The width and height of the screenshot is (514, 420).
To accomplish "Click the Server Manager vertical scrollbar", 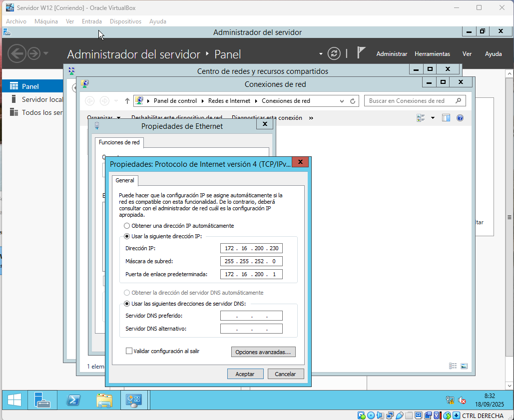I will (510, 218).
